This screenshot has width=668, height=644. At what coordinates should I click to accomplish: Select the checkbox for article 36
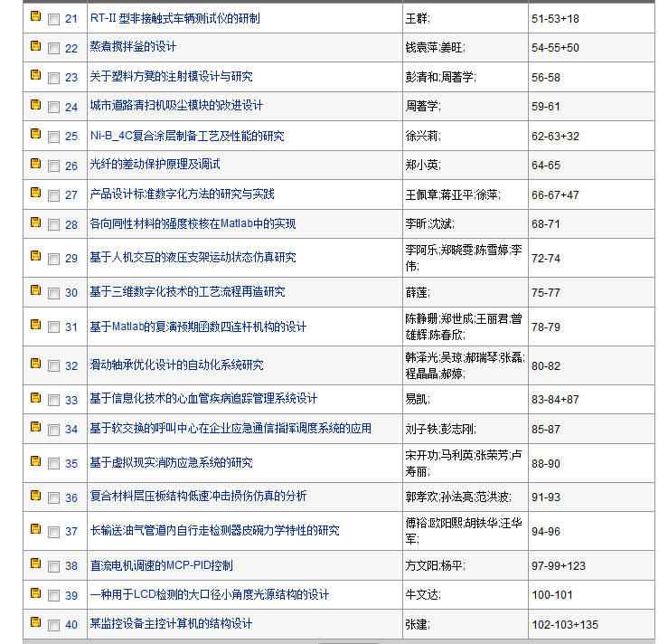53,497
